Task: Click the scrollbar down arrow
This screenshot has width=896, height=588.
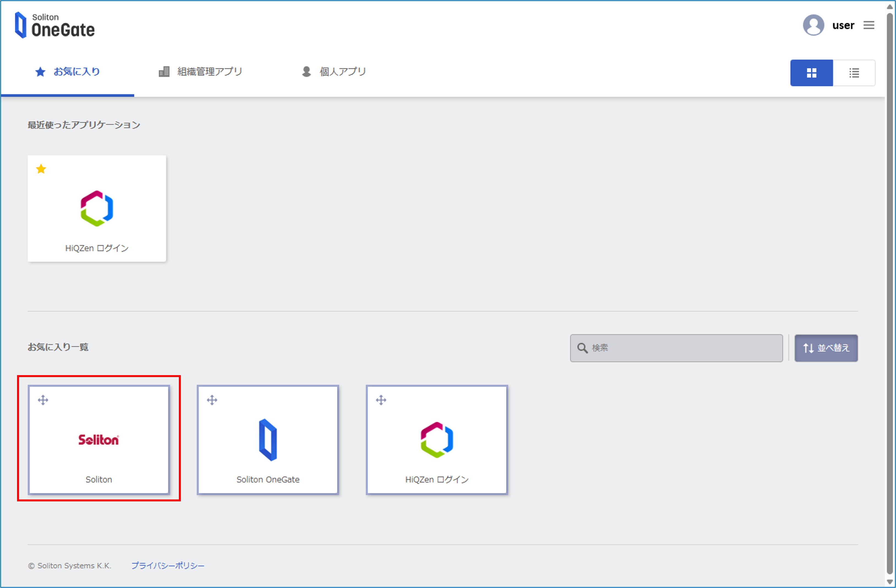Action: [x=890, y=582]
